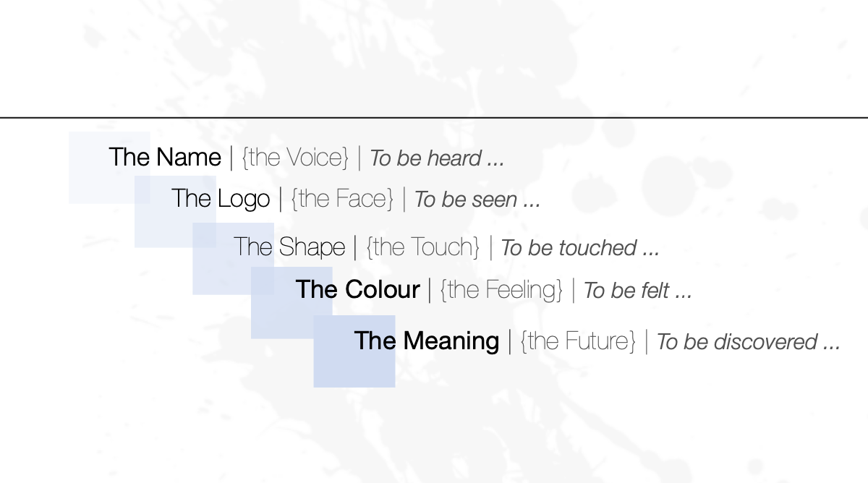Click the lightest blue square behind "The Name"
Viewport: 868px width, 483px height.
pos(109,167)
